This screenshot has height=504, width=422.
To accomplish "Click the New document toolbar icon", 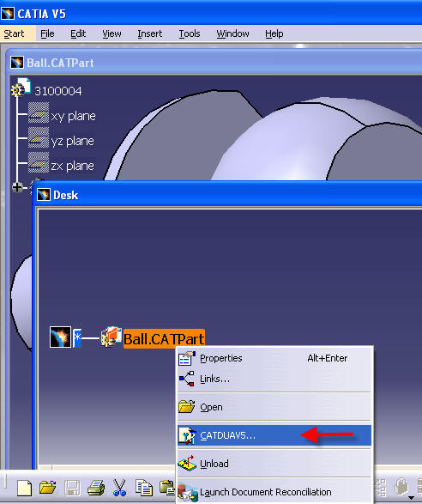I will coord(24,488).
